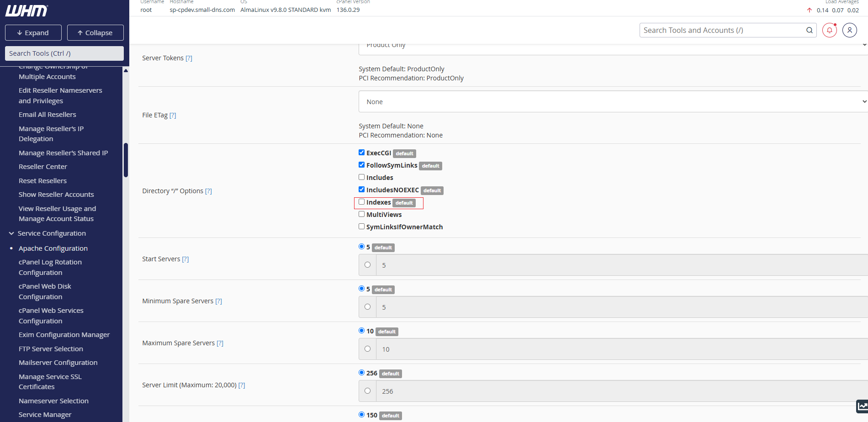Click the Maximum Spare Servers custom value field
This screenshot has height=422, width=868.
point(622,349)
